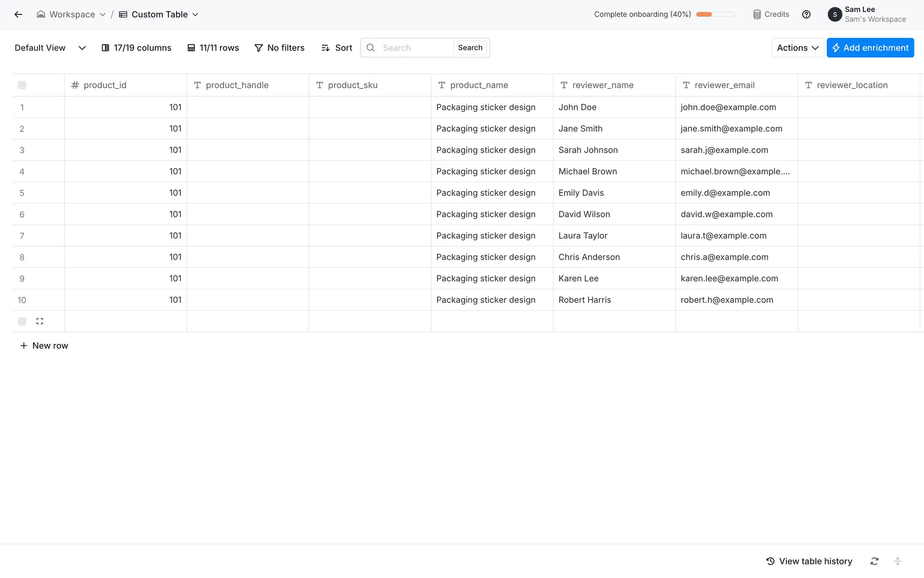Image resolution: width=924 pixels, height=578 pixels.
Task: Click the collapse icon beside refresh
Action: coord(898,561)
